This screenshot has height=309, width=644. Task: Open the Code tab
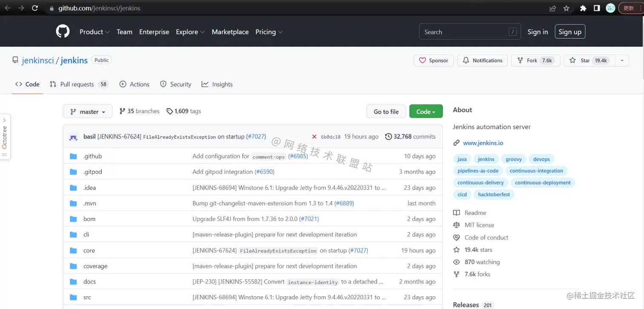(27, 84)
